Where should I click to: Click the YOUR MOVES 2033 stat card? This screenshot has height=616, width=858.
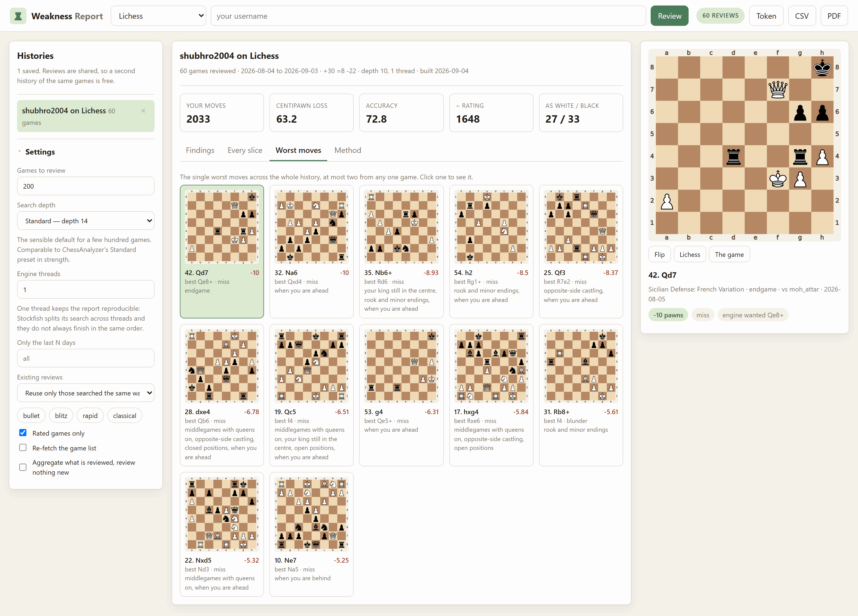coord(222,113)
